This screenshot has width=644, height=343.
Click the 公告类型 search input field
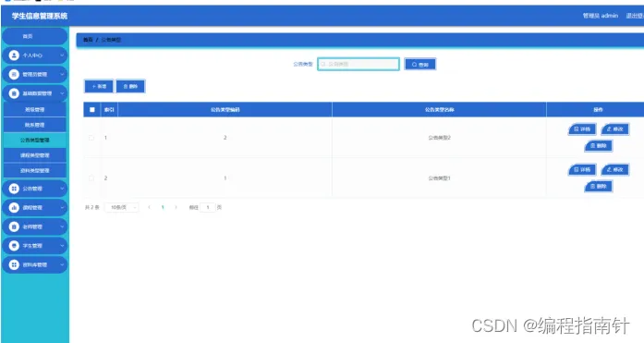point(358,64)
